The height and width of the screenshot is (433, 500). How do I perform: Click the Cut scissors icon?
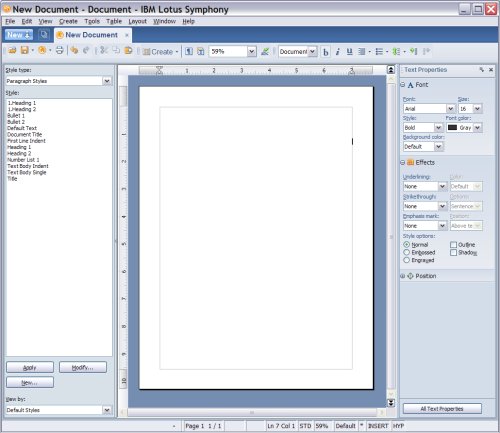coord(104,51)
